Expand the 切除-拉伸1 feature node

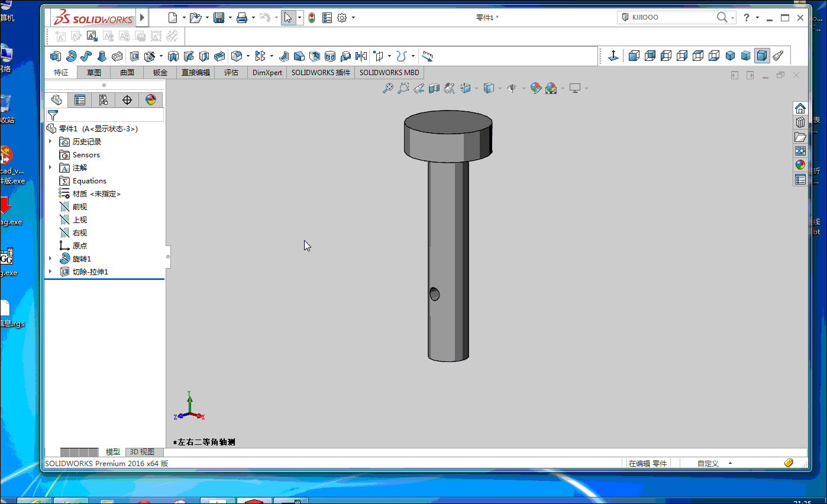(50, 272)
